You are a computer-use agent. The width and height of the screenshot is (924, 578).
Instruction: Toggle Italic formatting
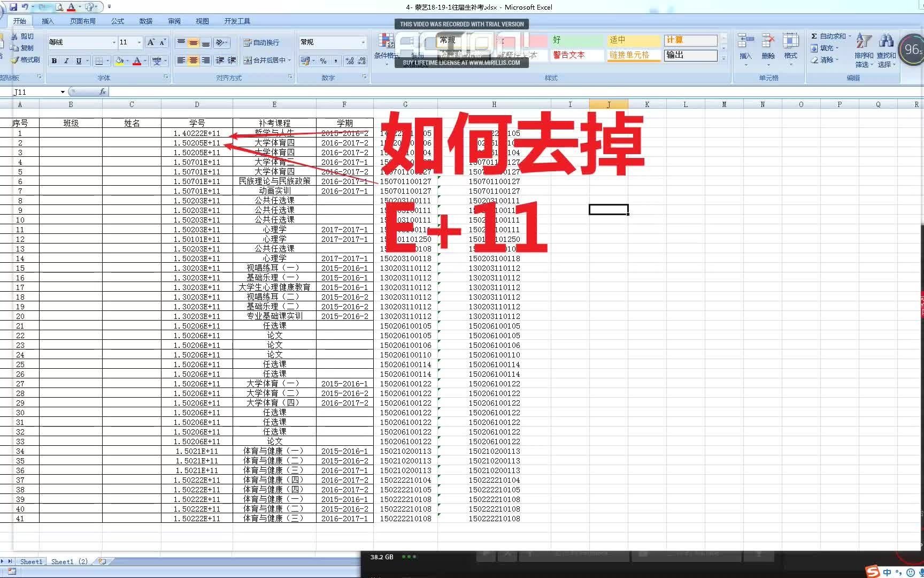click(x=66, y=60)
